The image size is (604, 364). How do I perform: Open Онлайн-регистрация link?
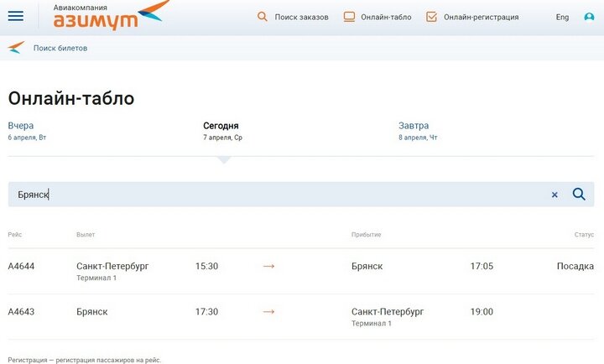(x=482, y=17)
